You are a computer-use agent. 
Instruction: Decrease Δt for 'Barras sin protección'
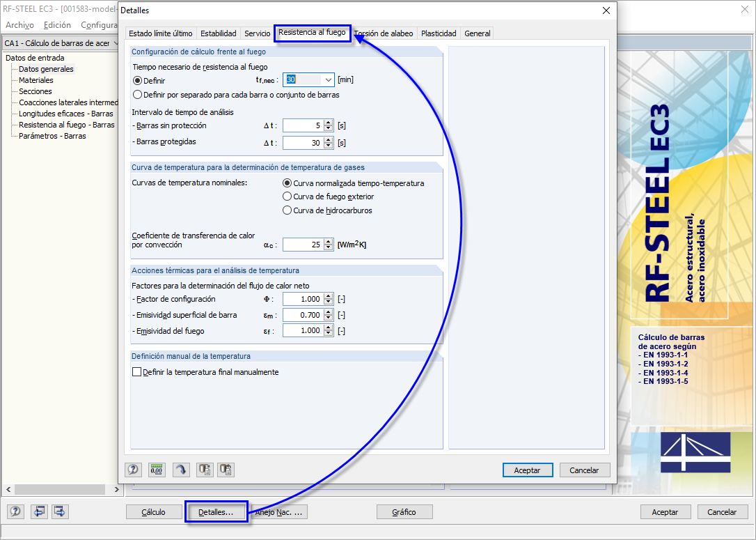pyautogui.click(x=329, y=128)
